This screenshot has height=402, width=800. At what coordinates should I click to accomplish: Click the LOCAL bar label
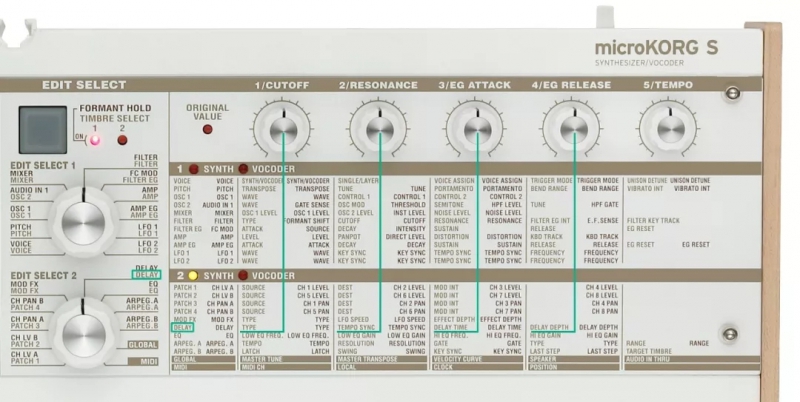(x=347, y=367)
